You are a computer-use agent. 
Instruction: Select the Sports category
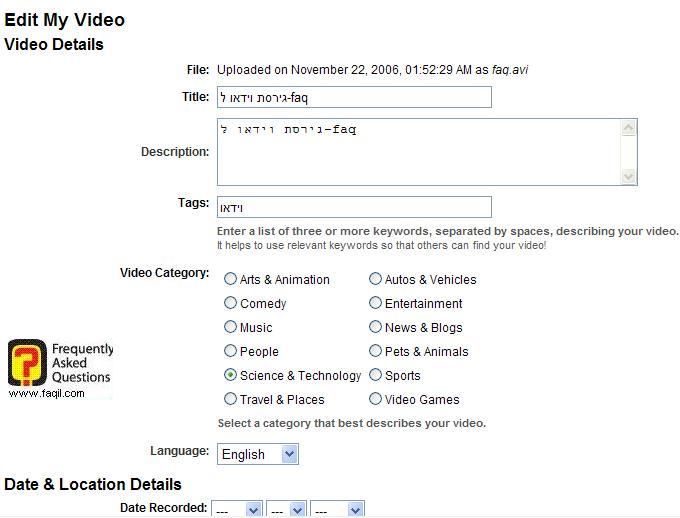pos(376,376)
